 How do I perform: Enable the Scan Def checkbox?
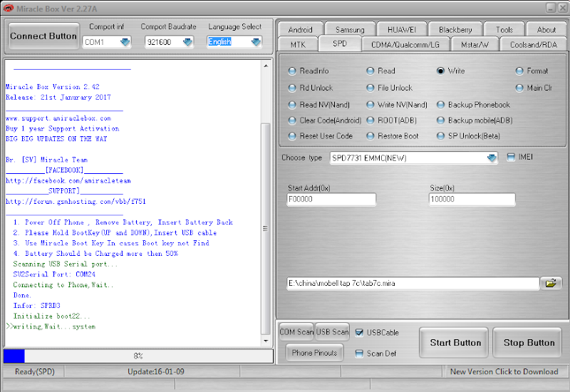(359, 354)
